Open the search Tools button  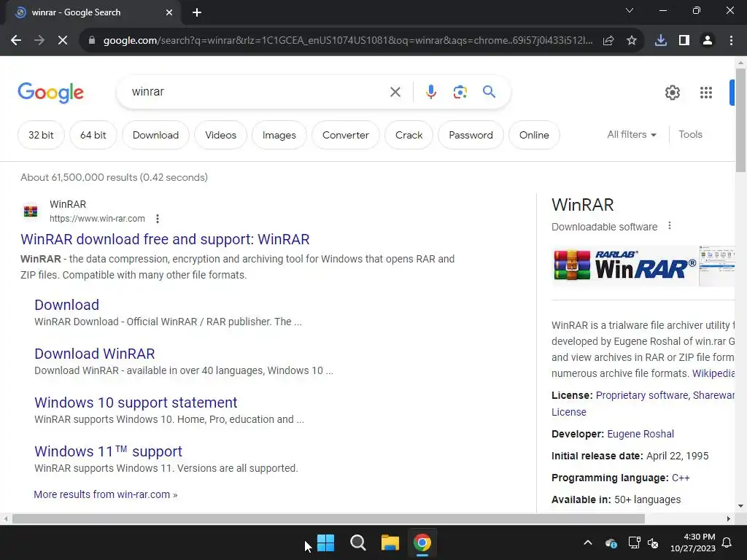[690, 135]
